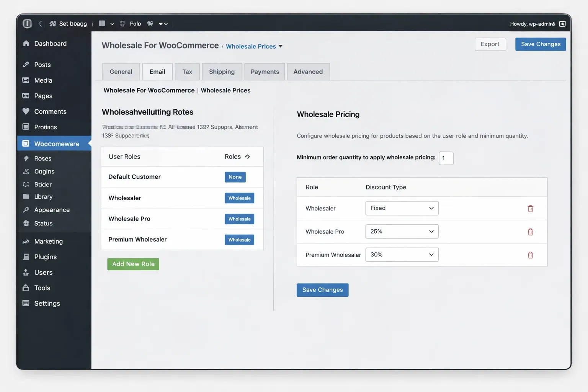The height and width of the screenshot is (392, 588).
Task: Click the WordPress logo icon in top bar
Action: click(27, 24)
